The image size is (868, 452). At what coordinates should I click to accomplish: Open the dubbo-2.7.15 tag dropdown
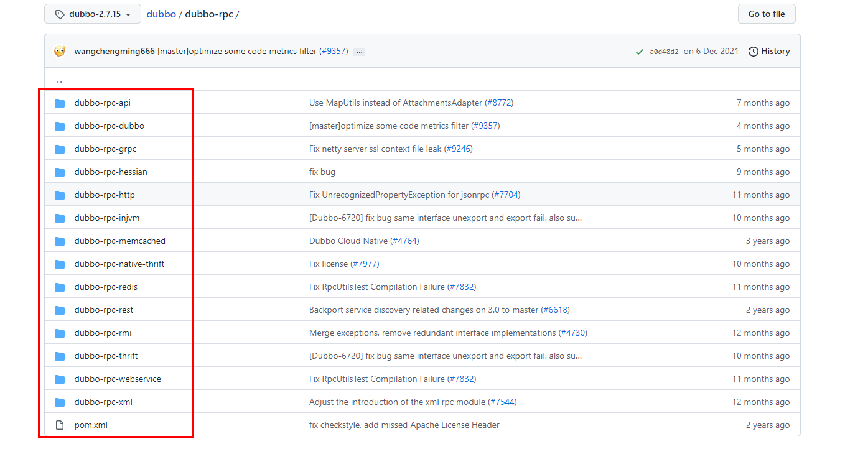93,14
